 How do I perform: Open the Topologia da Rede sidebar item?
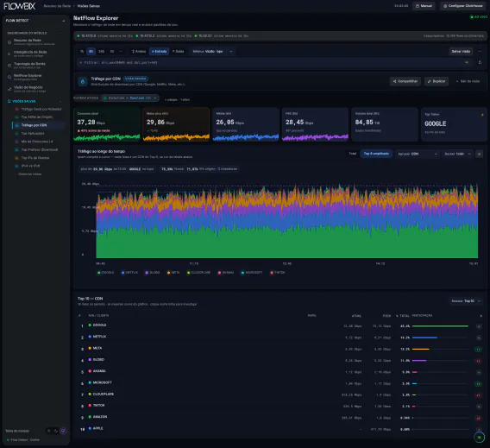pos(29,65)
